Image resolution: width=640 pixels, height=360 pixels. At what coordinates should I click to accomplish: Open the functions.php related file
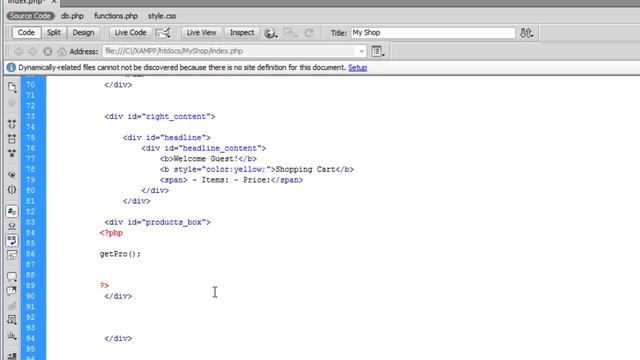tap(116, 16)
